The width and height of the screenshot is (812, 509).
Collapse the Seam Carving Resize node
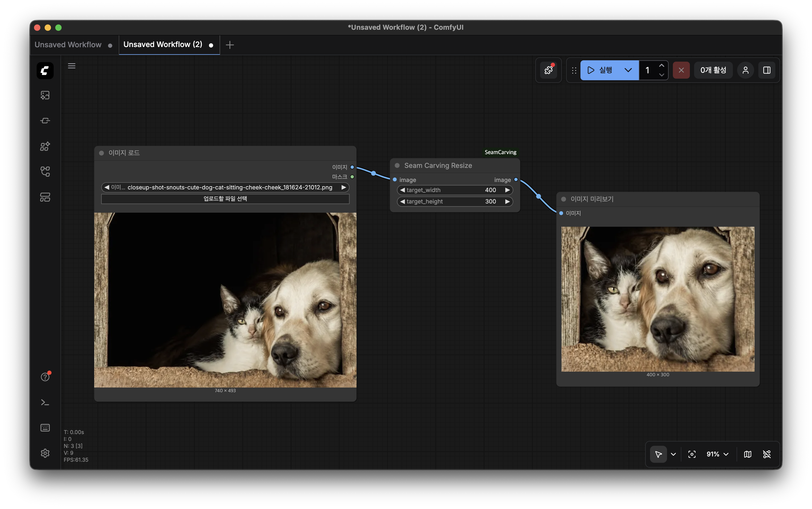(397, 165)
